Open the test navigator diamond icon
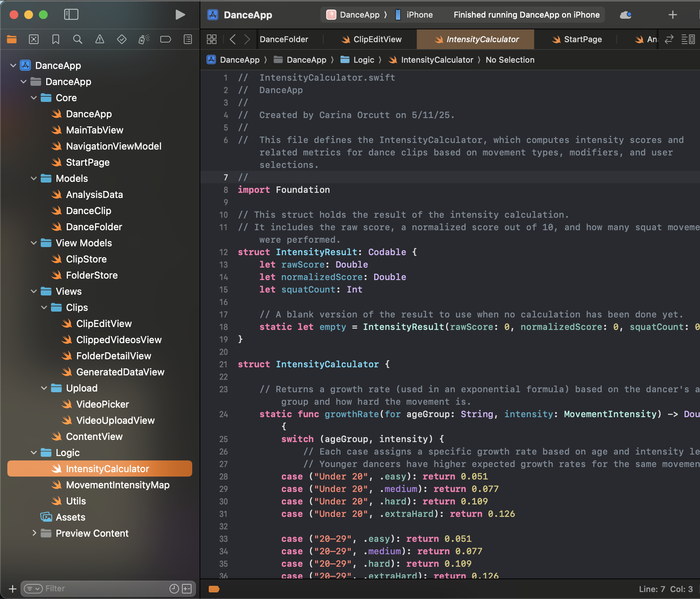The height and width of the screenshot is (599, 700). [x=122, y=39]
